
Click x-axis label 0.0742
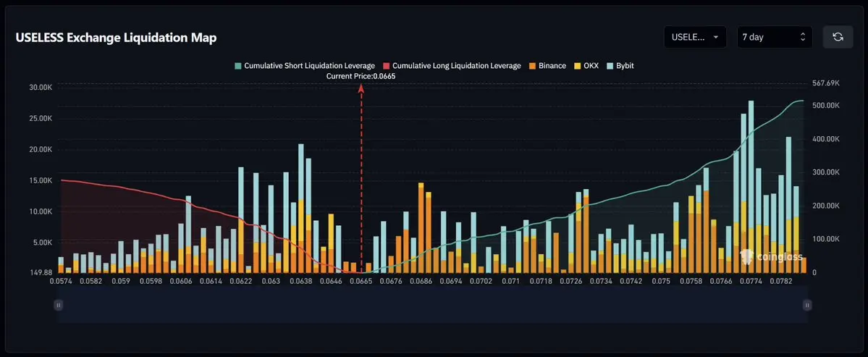point(631,281)
